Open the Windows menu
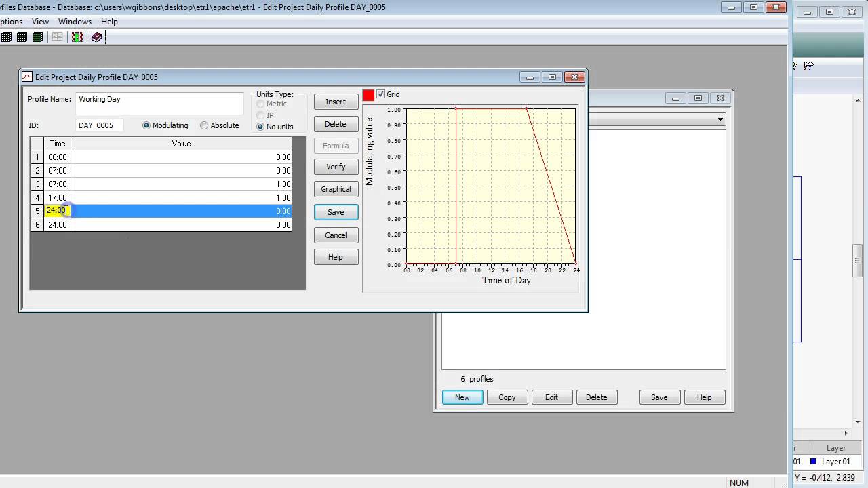This screenshot has height=488, width=868. pyautogui.click(x=75, y=22)
